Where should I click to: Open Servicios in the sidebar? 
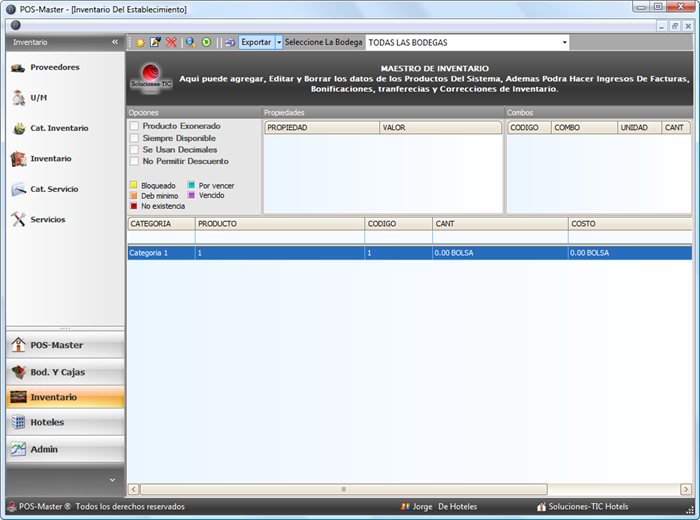tap(38, 220)
